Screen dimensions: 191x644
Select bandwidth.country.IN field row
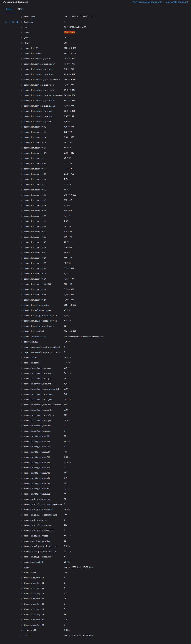[x=96, y=195]
